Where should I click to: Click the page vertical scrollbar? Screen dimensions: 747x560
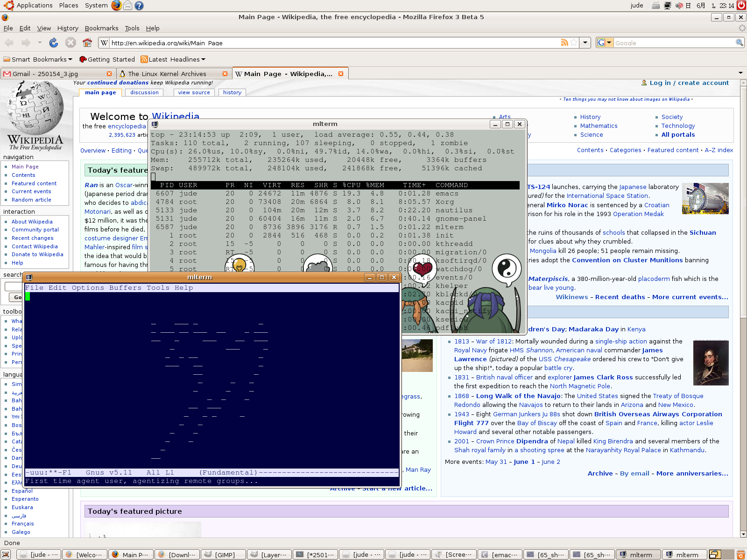pyautogui.click(x=743, y=308)
